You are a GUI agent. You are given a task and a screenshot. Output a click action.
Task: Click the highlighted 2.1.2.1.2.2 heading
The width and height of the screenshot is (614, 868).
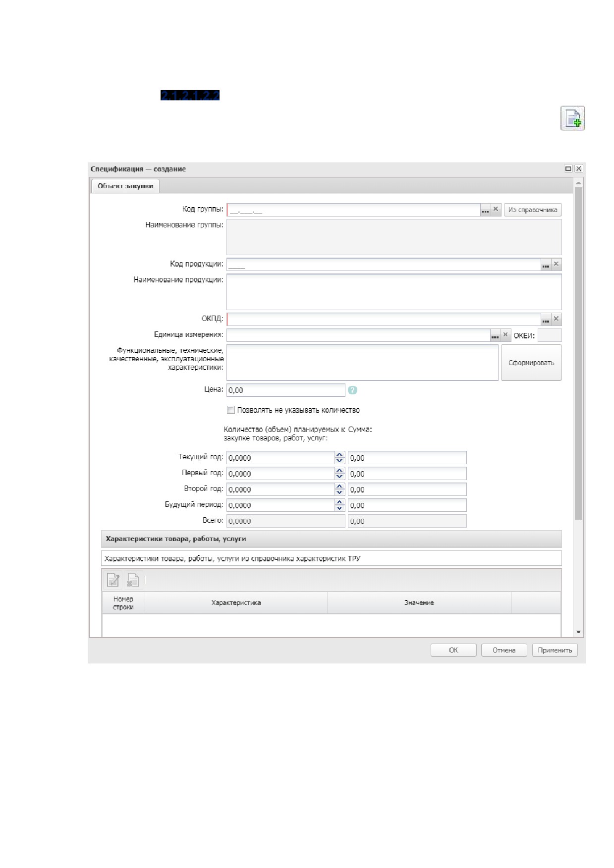click(190, 95)
